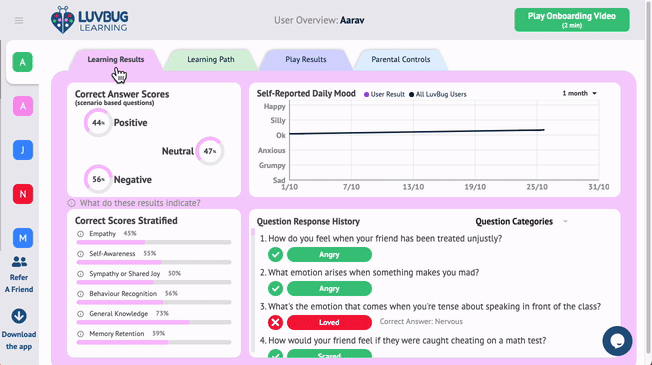Click question 4 about cheating on math test
The image size is (652, 365).
click(x=403, y=340)
